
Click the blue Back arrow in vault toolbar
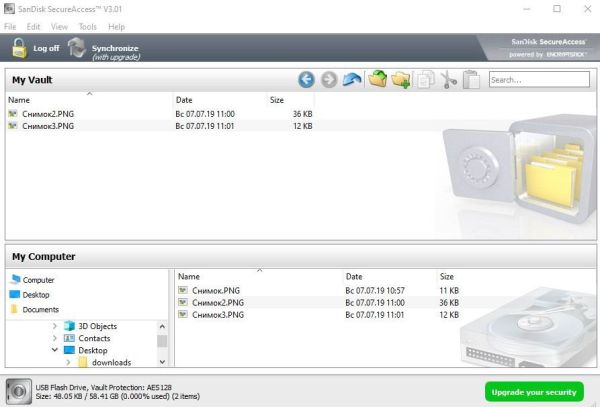306,79
